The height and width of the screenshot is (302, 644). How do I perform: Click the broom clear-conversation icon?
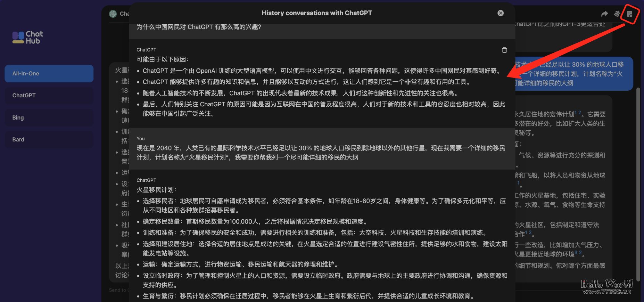tap(617, 14)
